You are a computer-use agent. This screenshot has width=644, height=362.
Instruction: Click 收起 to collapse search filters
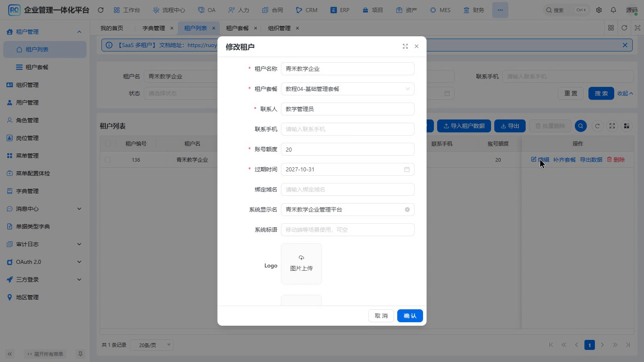(x=625, y=93)
